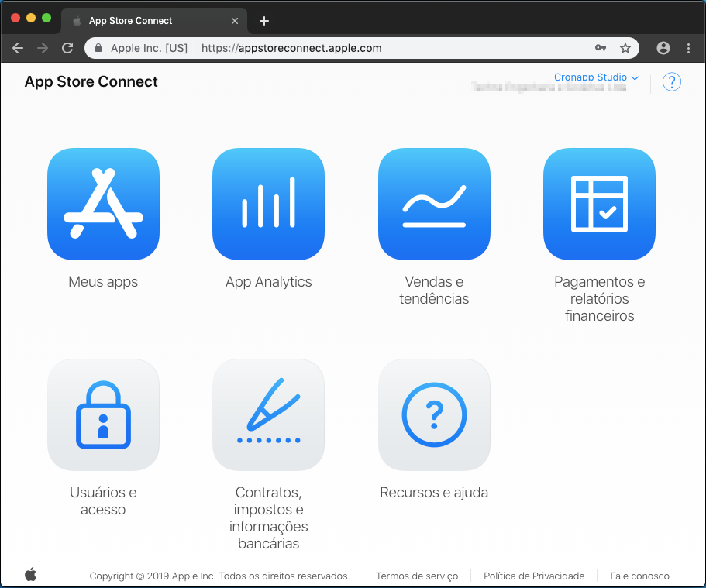Click the lock icon in address bar
This screenshot has width=706, height=588.
click(98, 48)
